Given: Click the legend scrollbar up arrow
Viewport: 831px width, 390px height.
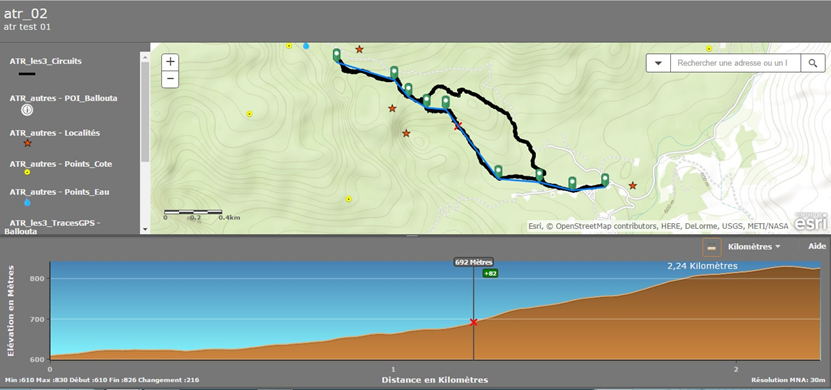Looking at the screenshot, I should tap(145, 56).
